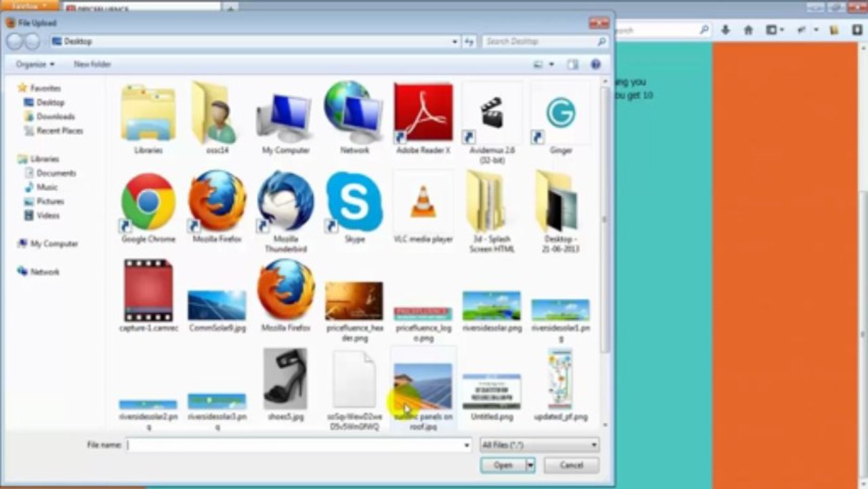The image size is (868, 489).
Task: Click Firefox search magnifier icon
Action: [x=704, y=30]
